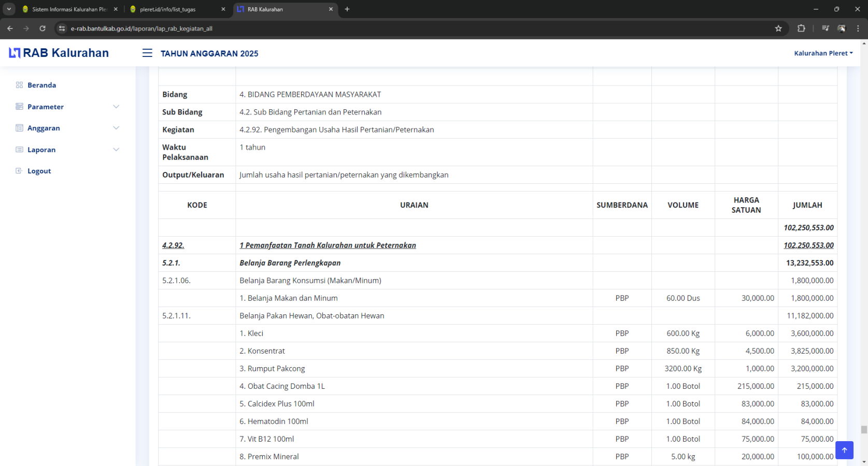This screenshot has width=868, height=466.
Task: Click Pemanfaatan Tanah Kalurahan untuk Peternakan link
Action: pyautogui.click(x=328, y=245)
